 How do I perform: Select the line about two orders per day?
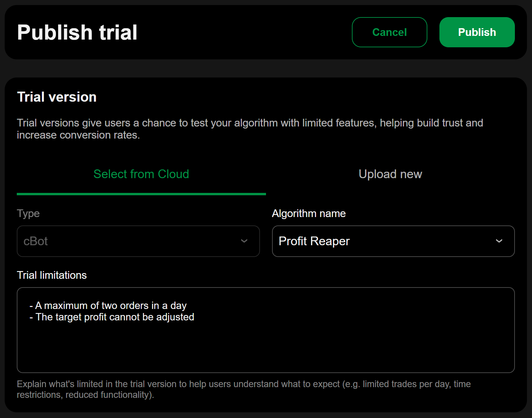click(x=108, y=305)
